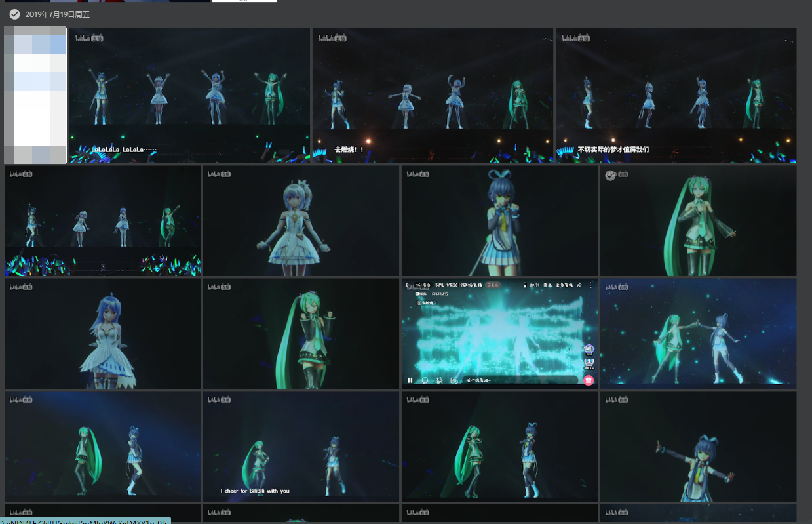Image resolution: width=812 pixels, height=524 pixels.
Task: Open the photo captioned 'I cheer for BiliBili with you'
Action: 301,447
